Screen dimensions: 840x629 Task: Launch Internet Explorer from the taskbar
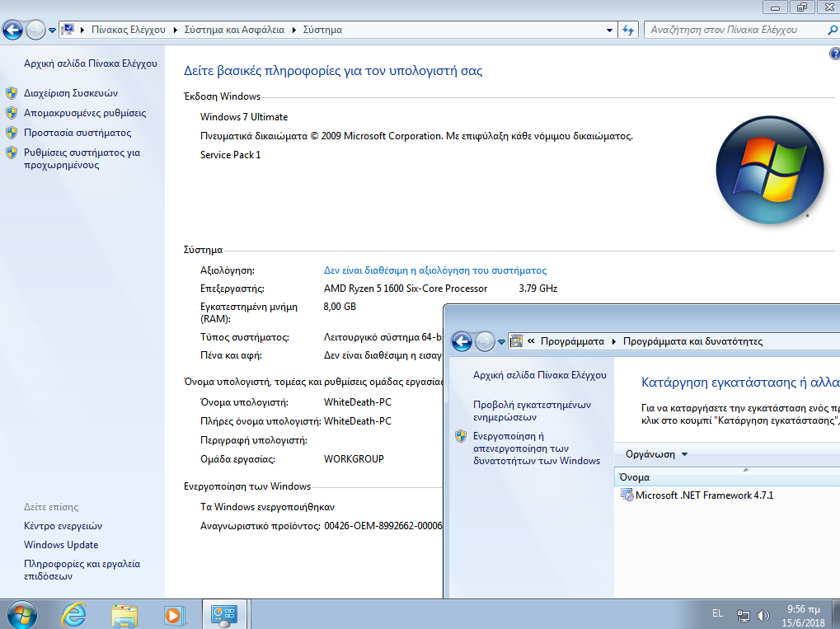click(x=73, y=614)
